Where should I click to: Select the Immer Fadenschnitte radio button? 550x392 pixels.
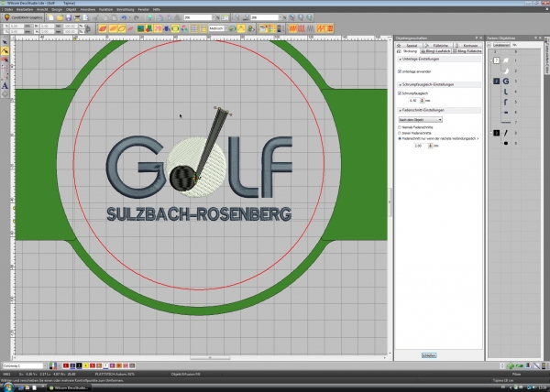tap(400, 133)
